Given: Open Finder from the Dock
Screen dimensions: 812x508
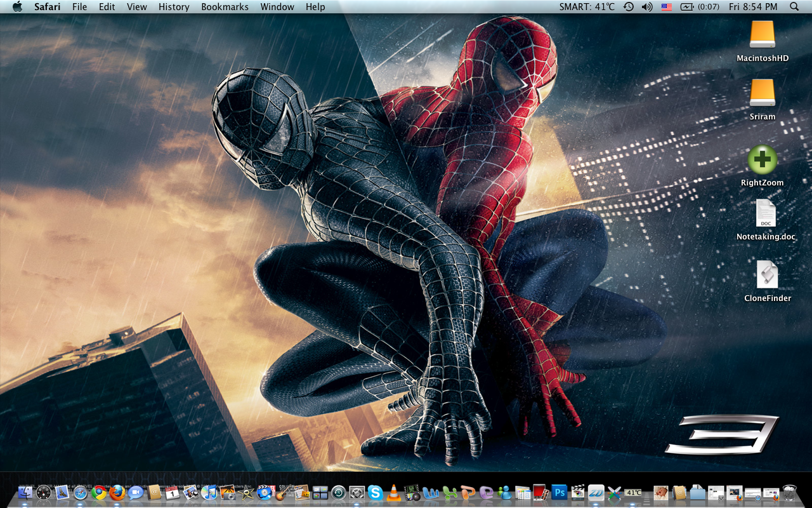Looking at the screenshot, I should pyautogui.click(x=25, y=492).
